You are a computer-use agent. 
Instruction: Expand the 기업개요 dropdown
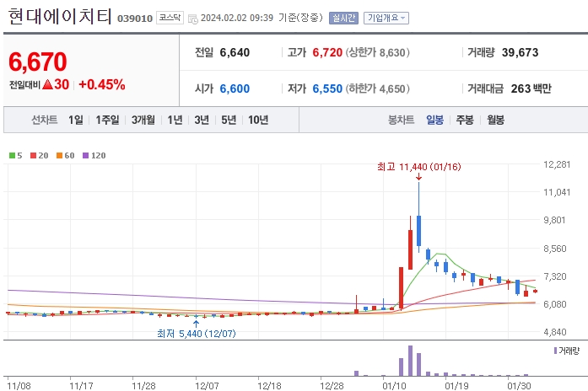point(386,18)
